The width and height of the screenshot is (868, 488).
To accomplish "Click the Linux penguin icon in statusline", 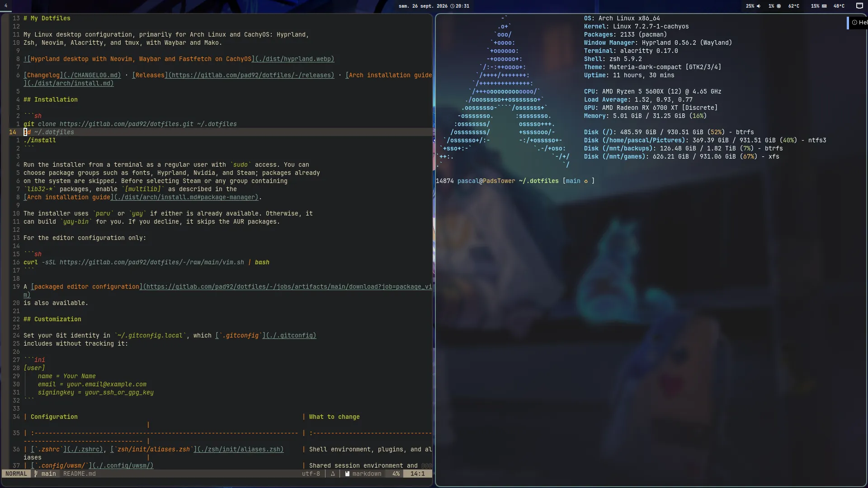I will pos(333,474).
